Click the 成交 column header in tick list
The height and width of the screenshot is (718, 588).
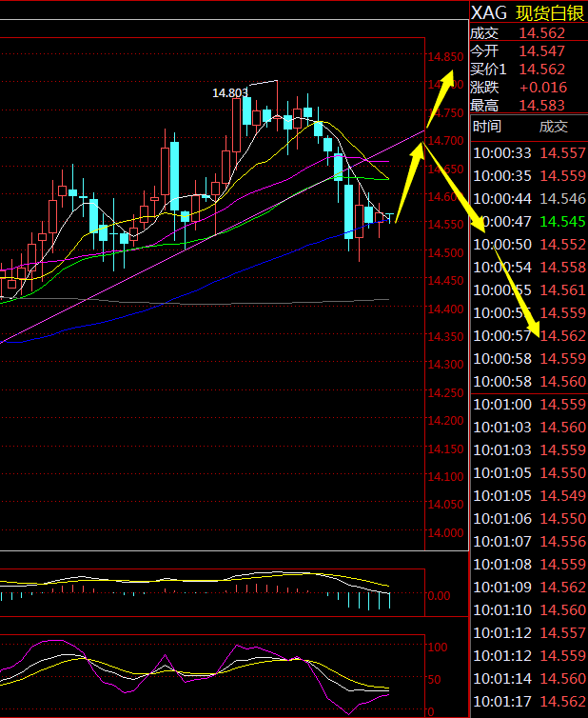click(553, 126)
